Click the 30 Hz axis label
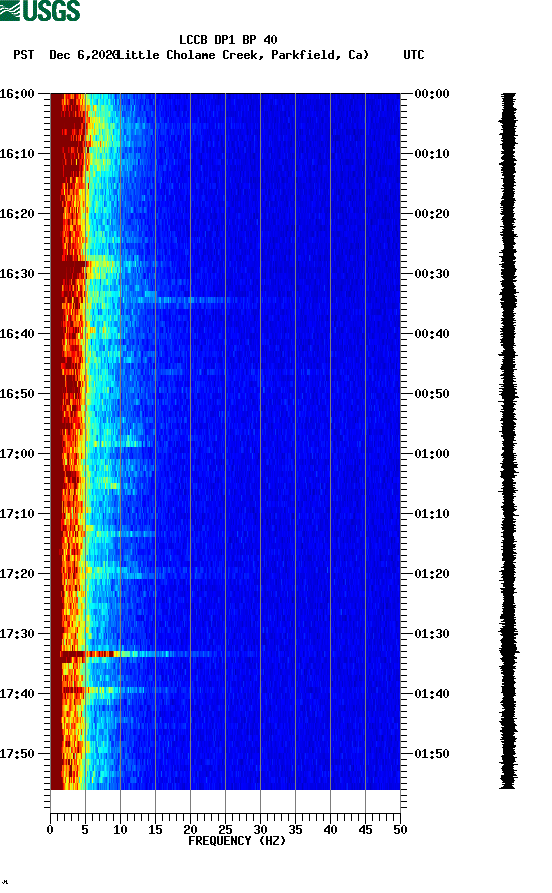 click(260, 830)
